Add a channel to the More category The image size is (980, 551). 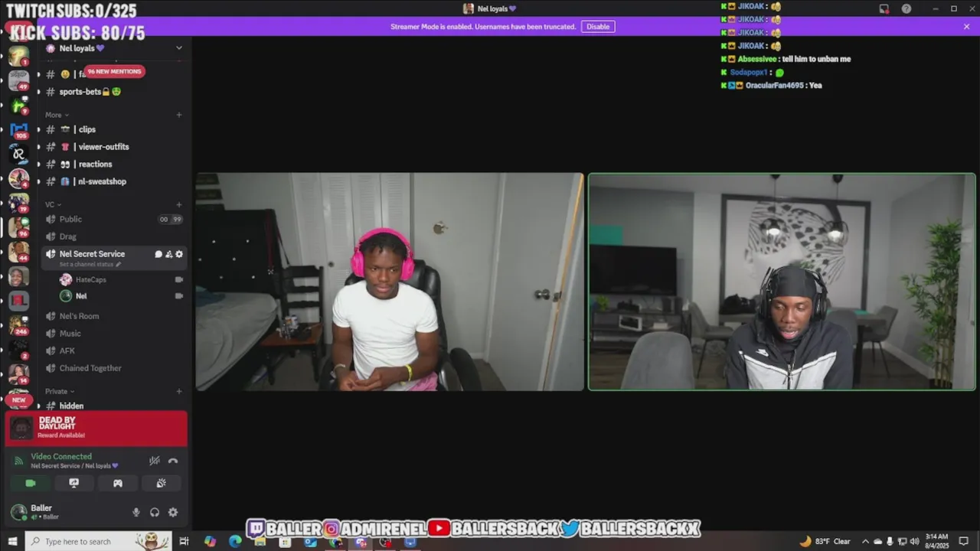[x=179, y=115]
